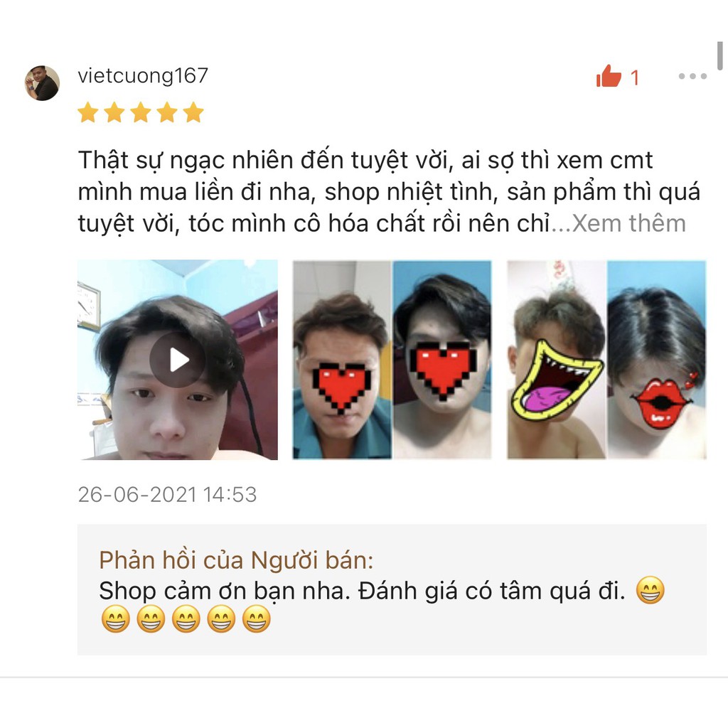The image size is (728, 728).
Task: Click the fourth yellow rating star
Action: click(x=167, y=112)
